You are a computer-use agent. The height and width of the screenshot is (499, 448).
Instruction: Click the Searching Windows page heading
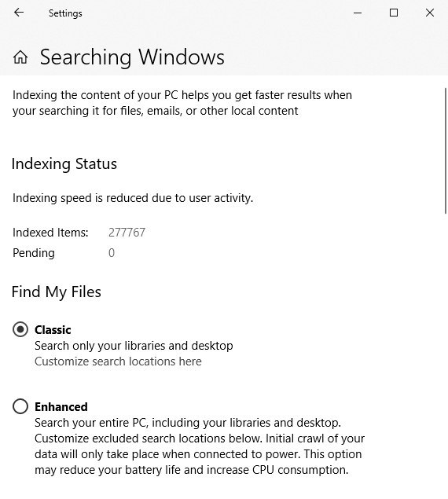[132, 57]
